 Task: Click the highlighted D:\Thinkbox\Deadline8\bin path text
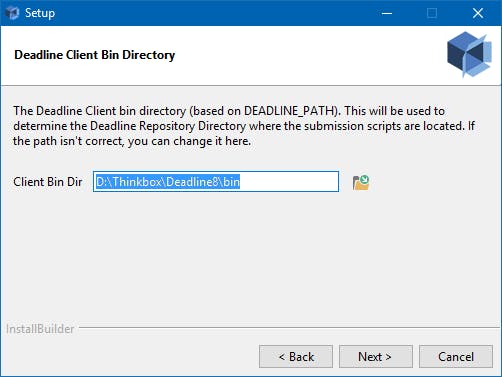[168, 182]
